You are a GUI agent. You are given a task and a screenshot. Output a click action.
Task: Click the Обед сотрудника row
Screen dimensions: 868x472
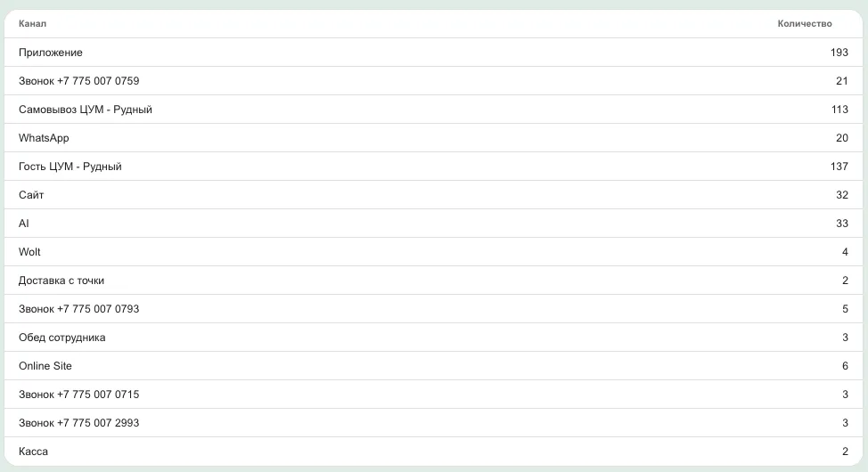point(433,338)
